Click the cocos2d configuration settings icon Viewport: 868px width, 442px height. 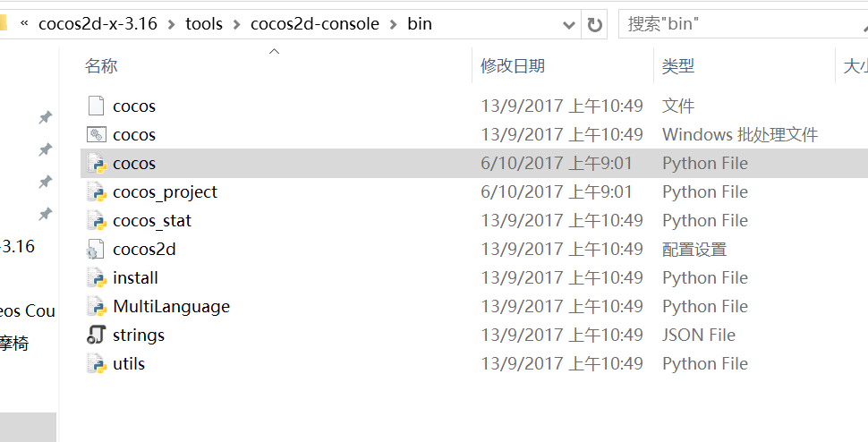[96, 250]
